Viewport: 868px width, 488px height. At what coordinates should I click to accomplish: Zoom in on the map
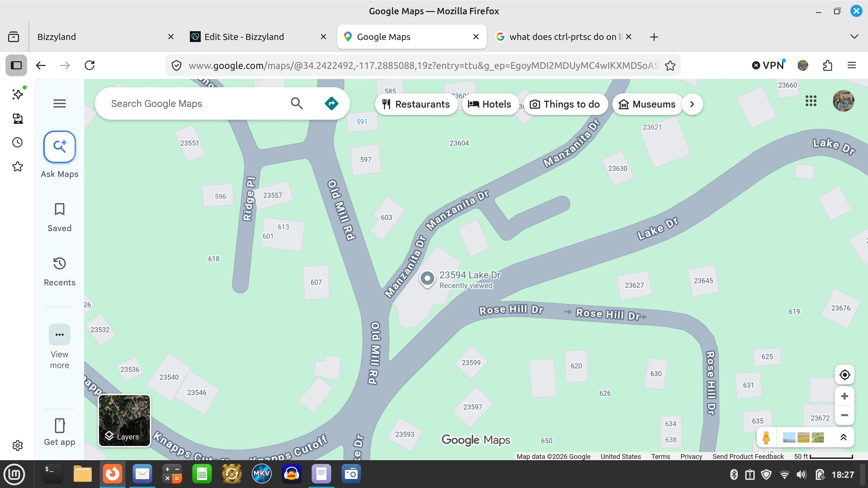click(x=844, y=396)
